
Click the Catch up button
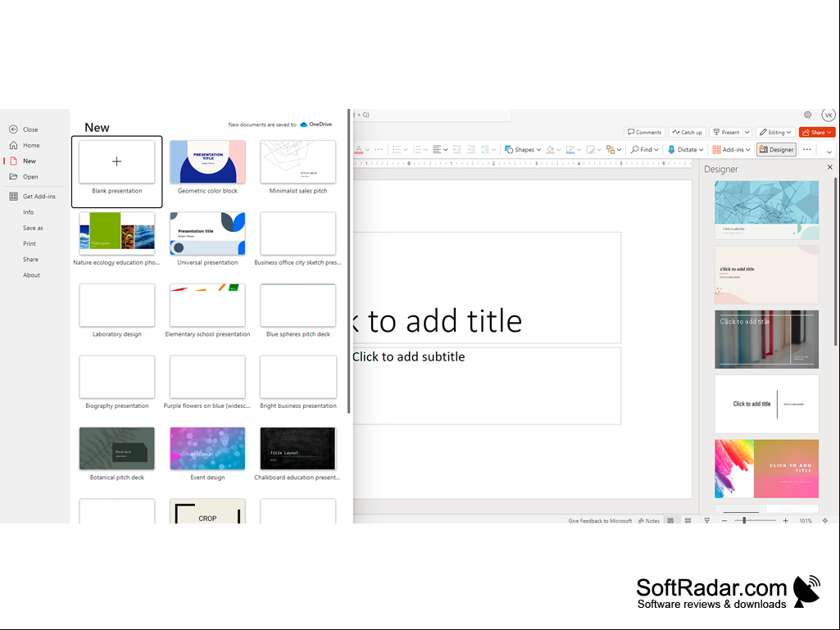[x=688, y=133]
